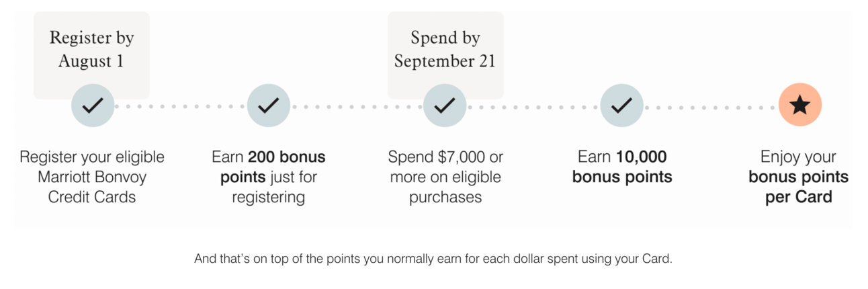Viewport: 868px width, 289px height.
Task: Click the Earn 10,000 bonus points text
Action: 622,167
